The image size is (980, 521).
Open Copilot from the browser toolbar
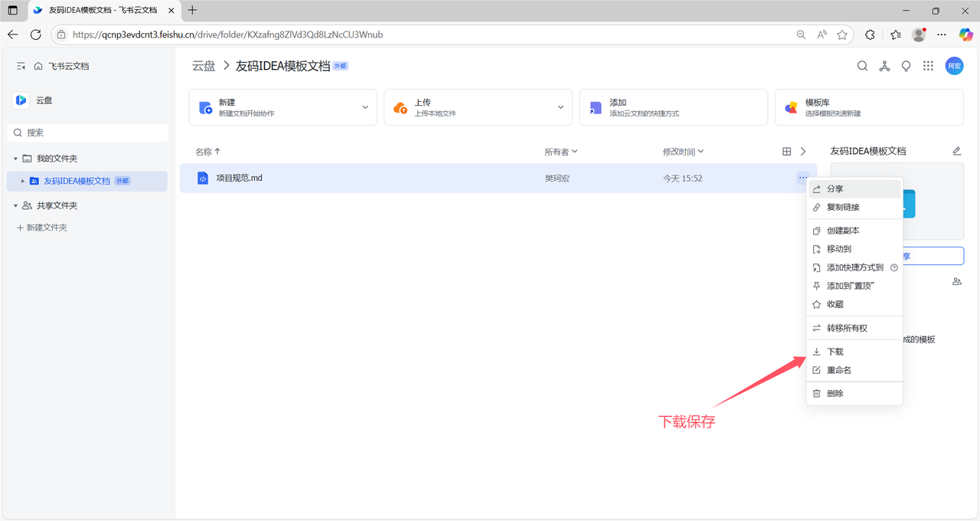[x=965, y=34]
